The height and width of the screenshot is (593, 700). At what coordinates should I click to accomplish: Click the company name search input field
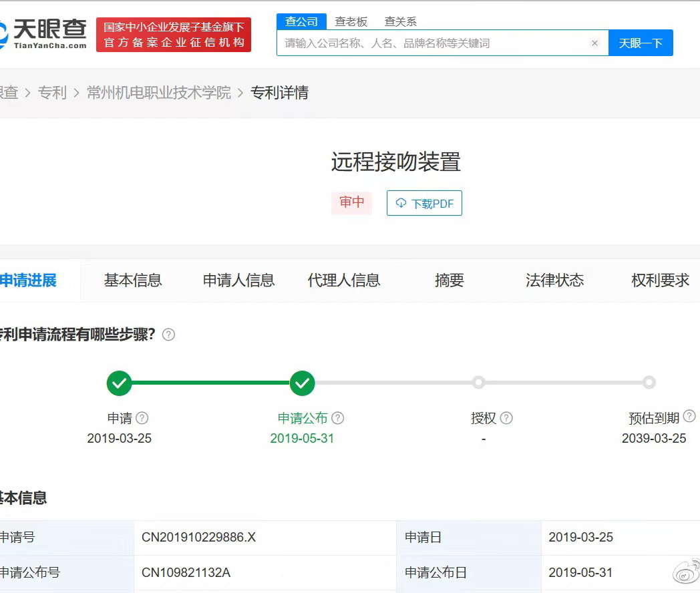pyautogui.click(x=434, y=43)
